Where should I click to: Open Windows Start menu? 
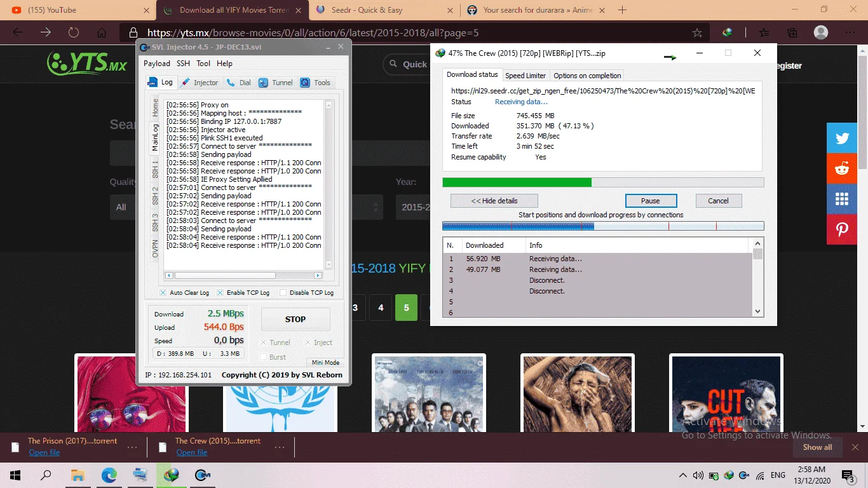click(15, 475)
